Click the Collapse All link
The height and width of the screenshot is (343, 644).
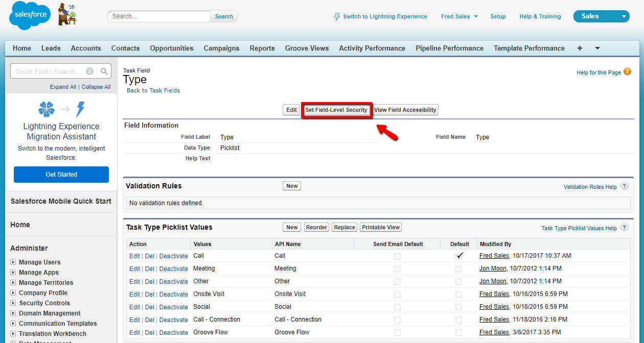click(96, 87)
